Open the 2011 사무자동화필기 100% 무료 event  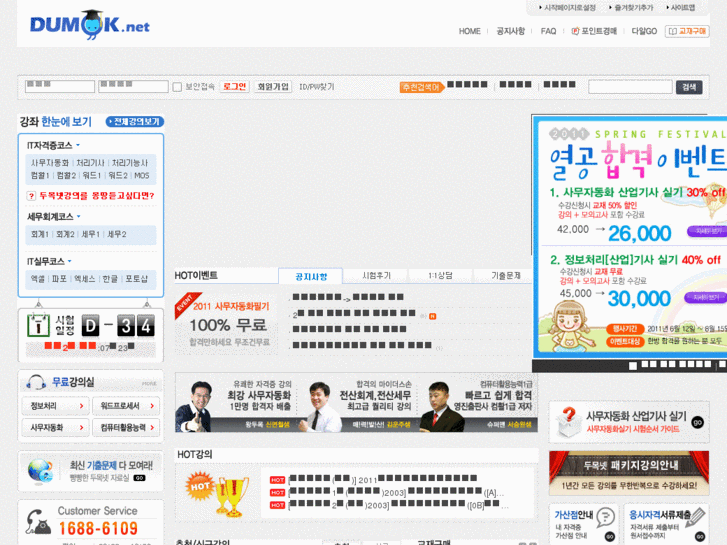(x=226, y=323)
